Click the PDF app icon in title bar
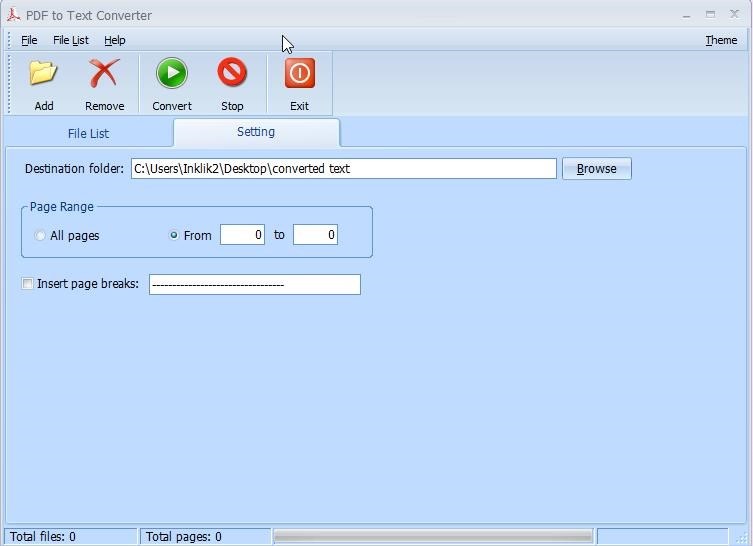The height and width of the screenshot is (546, 753). pyautogui.click(x=13, y=15)
